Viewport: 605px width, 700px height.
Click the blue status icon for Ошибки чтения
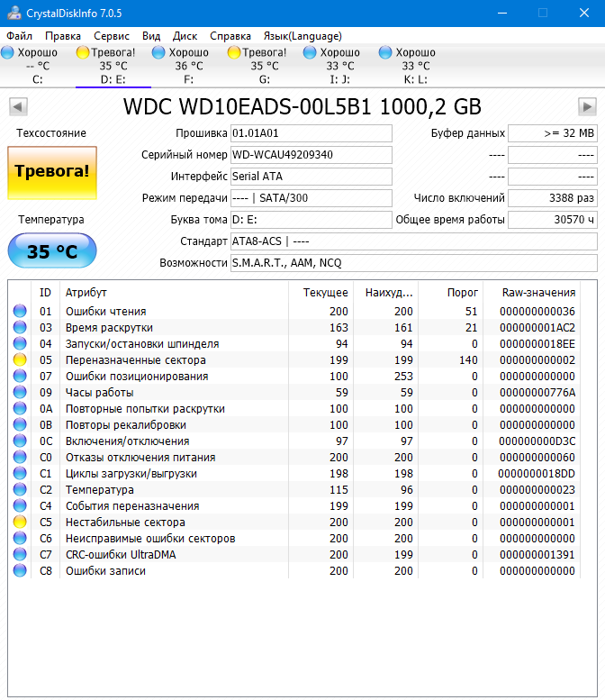coord(20,311)
